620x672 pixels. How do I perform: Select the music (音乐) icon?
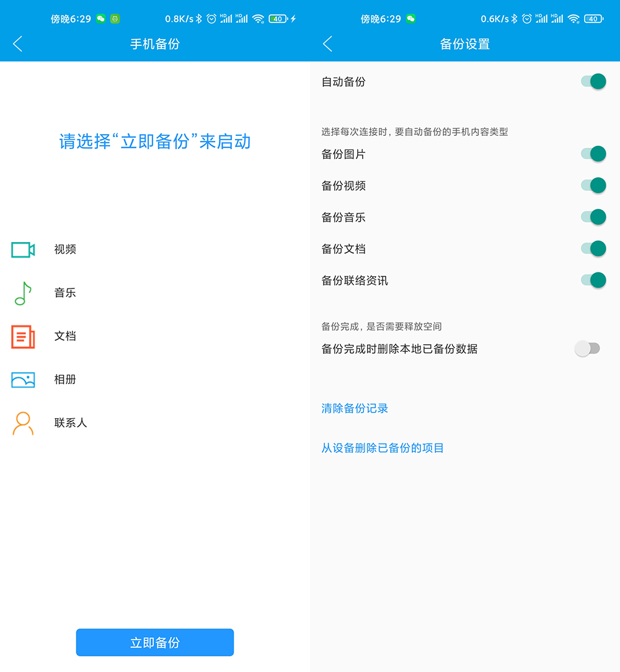(x=22, y=293)
